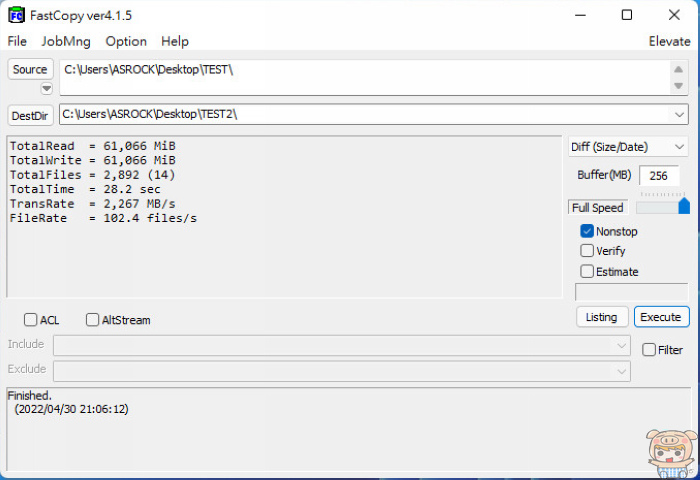Open the Help menu
This screenshot has width=700, height=480.
175,42
